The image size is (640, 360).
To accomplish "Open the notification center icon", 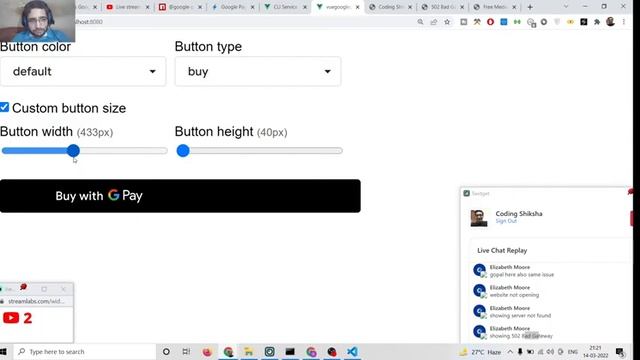I will click(x=620, y=352).
